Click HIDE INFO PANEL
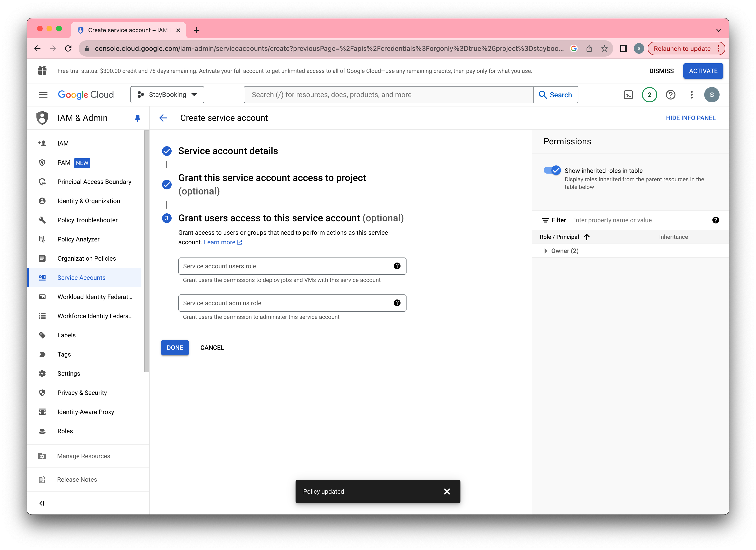The height and width of the screenshot is (550, 756). tap(690, 118)
